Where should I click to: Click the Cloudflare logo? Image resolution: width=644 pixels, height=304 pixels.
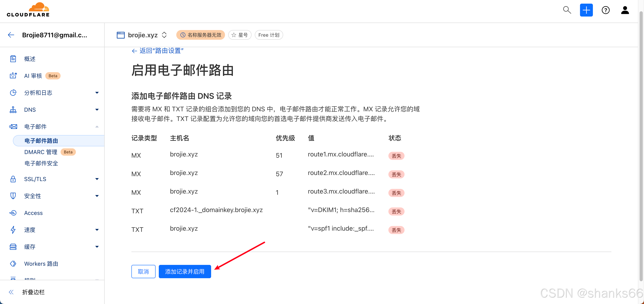point(28,10)
